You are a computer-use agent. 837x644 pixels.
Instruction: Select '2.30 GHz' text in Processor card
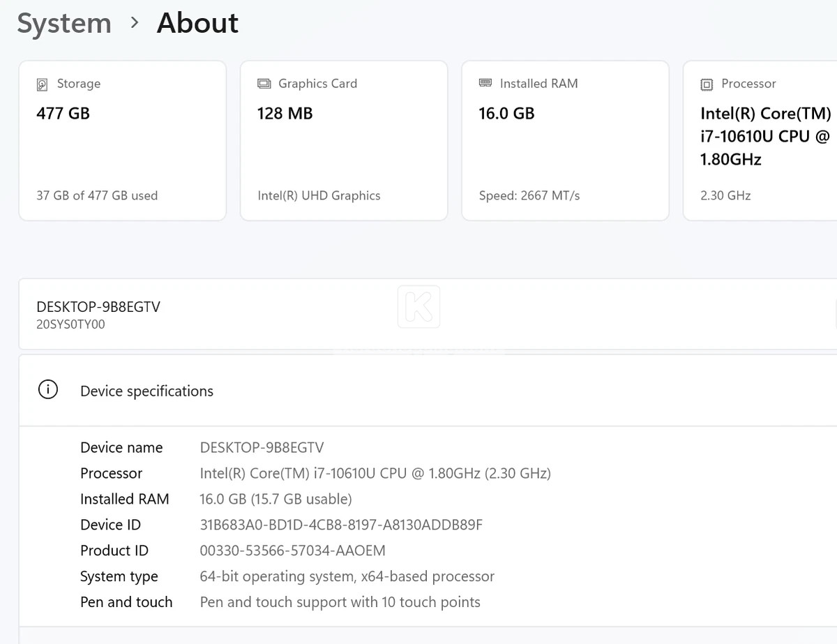[x=725, y=195]
